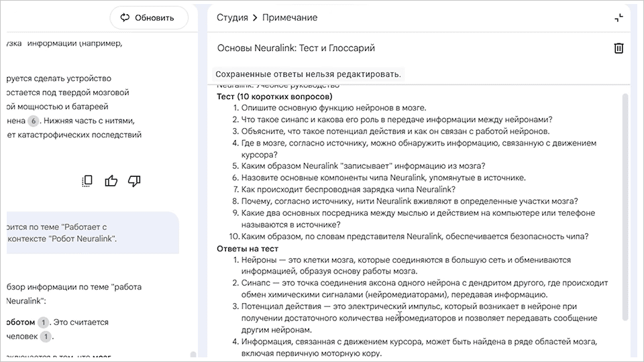This screenshot has width=644, height=362.
Task: Open citation 1 next to роботом
Action: [x=43, y=322]
